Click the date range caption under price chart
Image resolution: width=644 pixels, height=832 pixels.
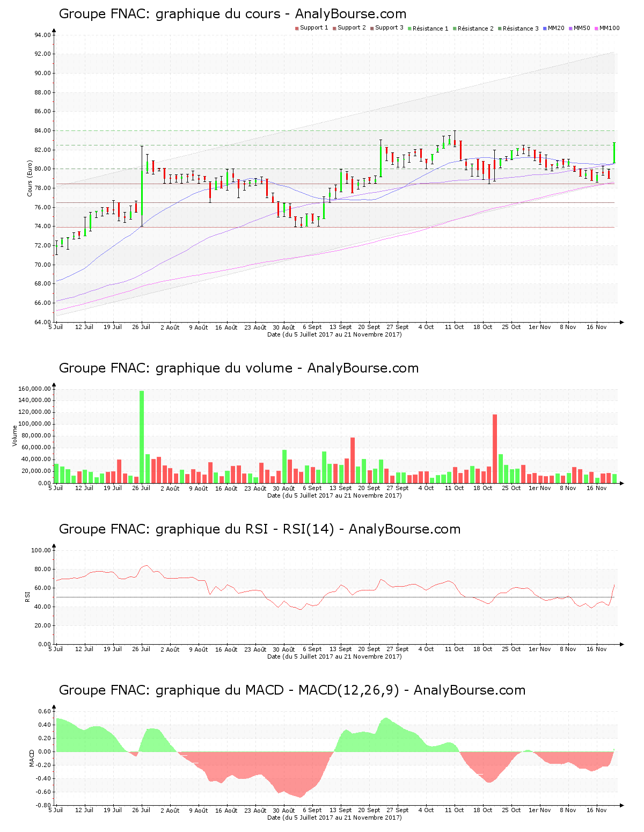(x=334, y=334)
